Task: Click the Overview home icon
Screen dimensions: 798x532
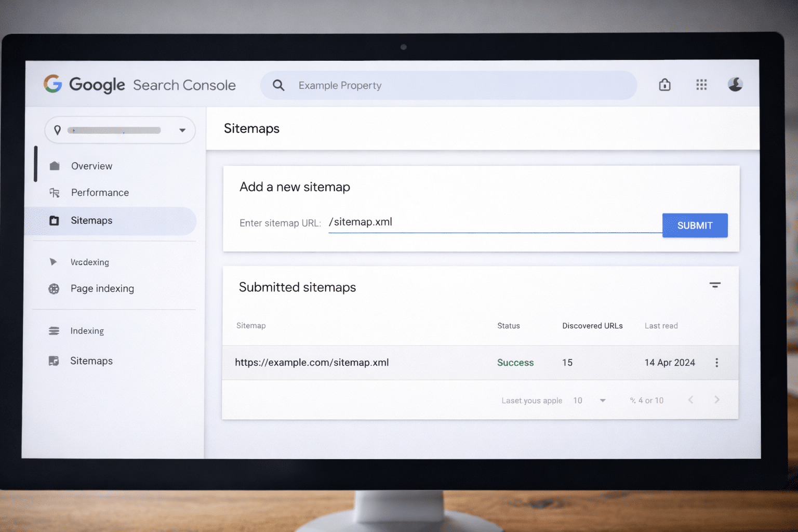Action: point(55,166)
